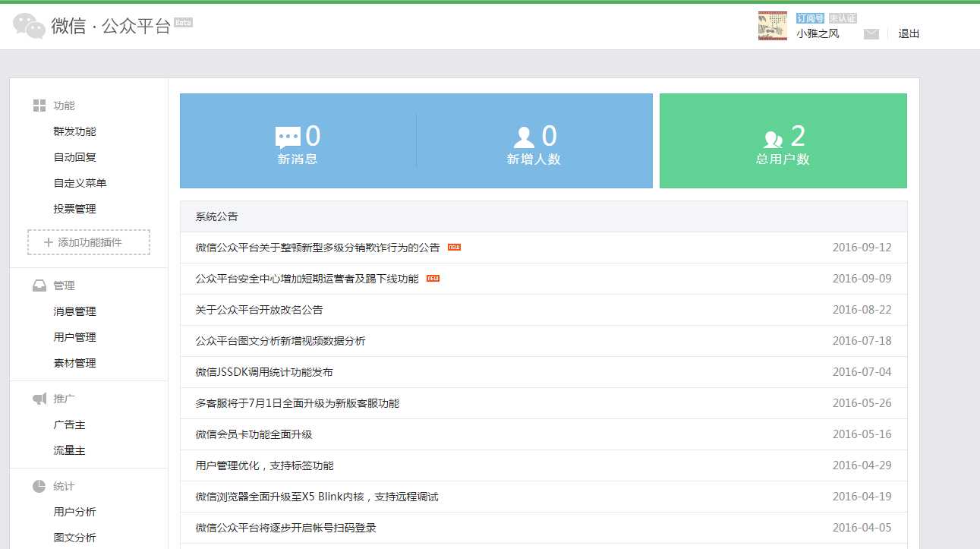
Task: Click the 订阅号 account type badge
Action: (811, 18)
